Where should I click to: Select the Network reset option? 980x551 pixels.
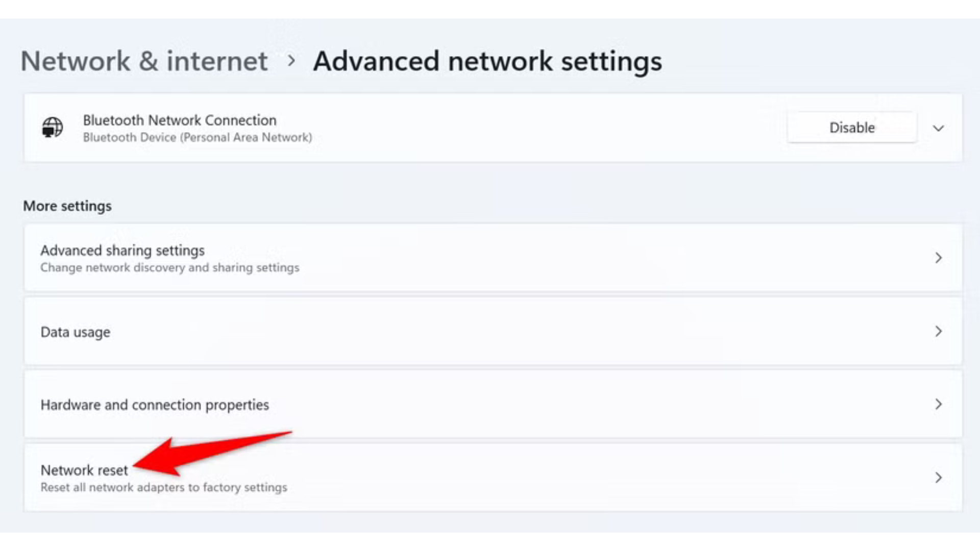[x=84, y=470]
